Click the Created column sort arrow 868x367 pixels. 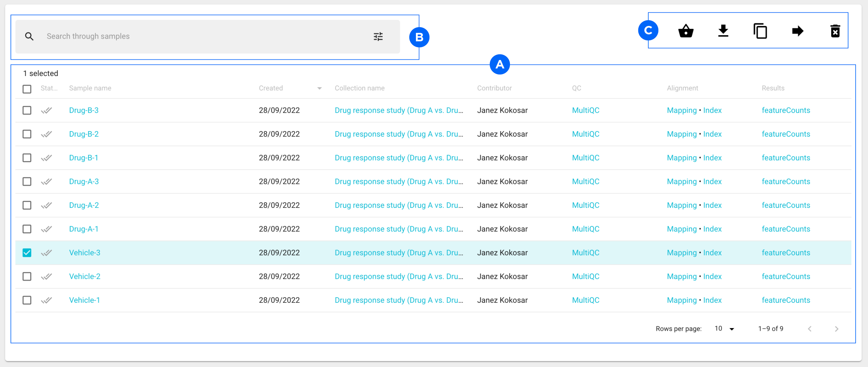(319, 88)
